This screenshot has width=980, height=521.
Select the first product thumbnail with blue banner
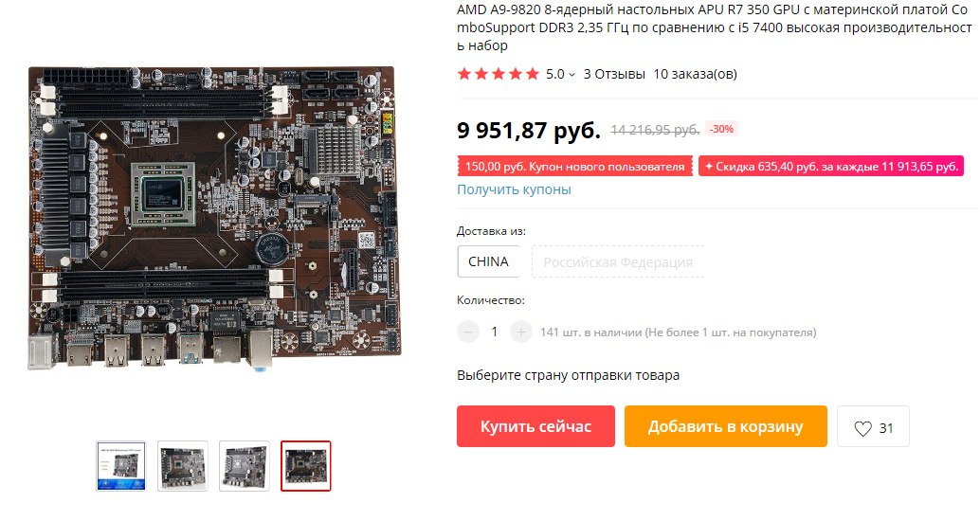tap(121, 466)
